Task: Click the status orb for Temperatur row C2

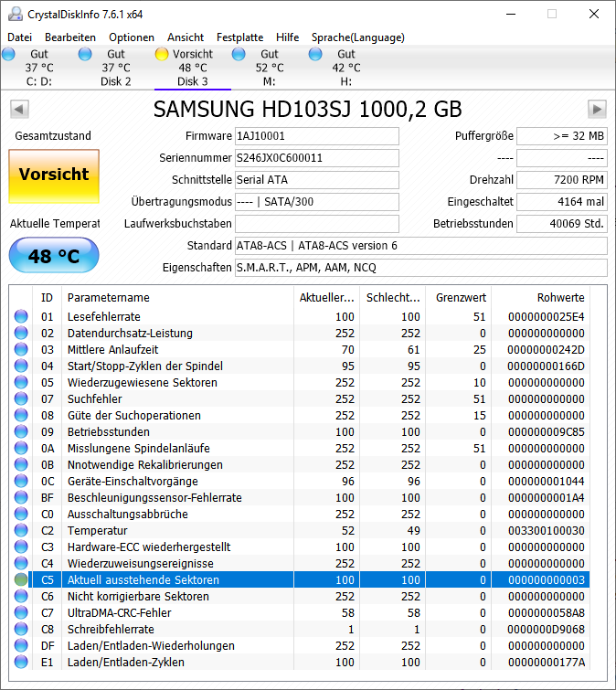Action: (21, 530)
